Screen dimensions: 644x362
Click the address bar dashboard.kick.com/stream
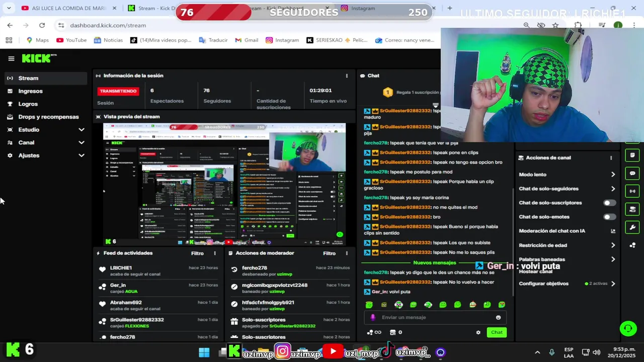point(108,25)
